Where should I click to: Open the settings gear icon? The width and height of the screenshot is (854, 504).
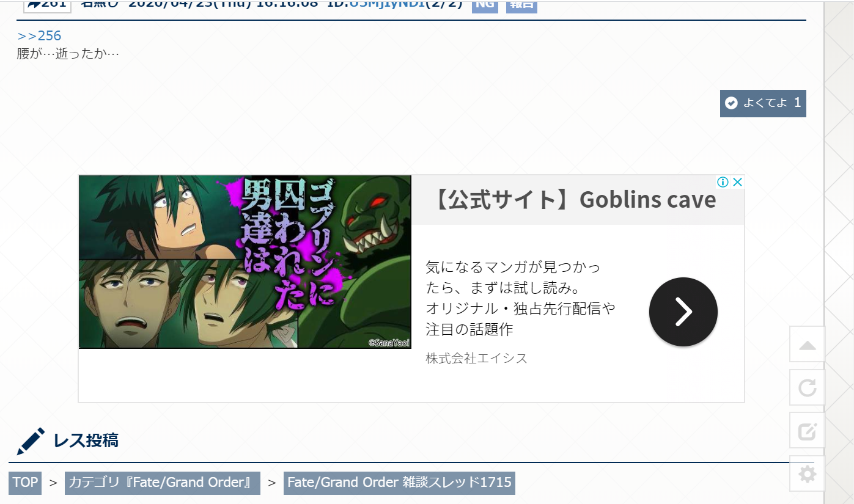(808, 473)
